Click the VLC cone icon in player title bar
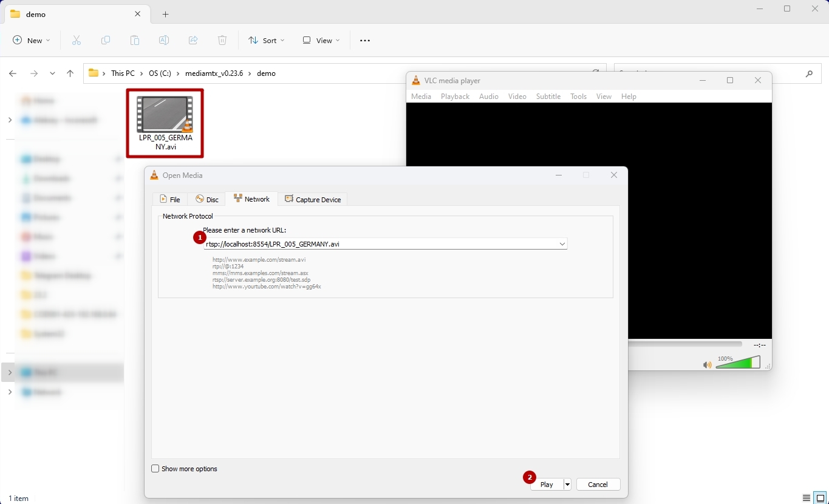This screenshot has width=829, height=504. (x=416, y=80)
